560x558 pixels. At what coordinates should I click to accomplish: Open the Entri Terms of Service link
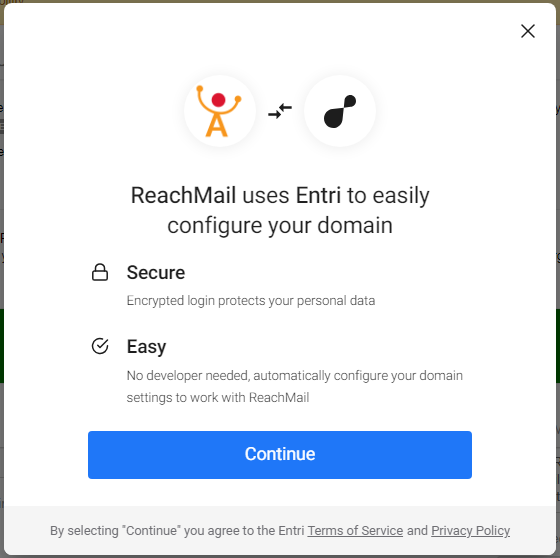[355, 530]
